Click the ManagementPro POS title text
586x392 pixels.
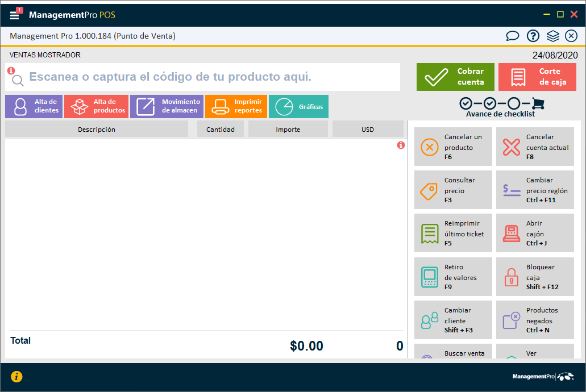pyautogui.click(x=72, y=15)
